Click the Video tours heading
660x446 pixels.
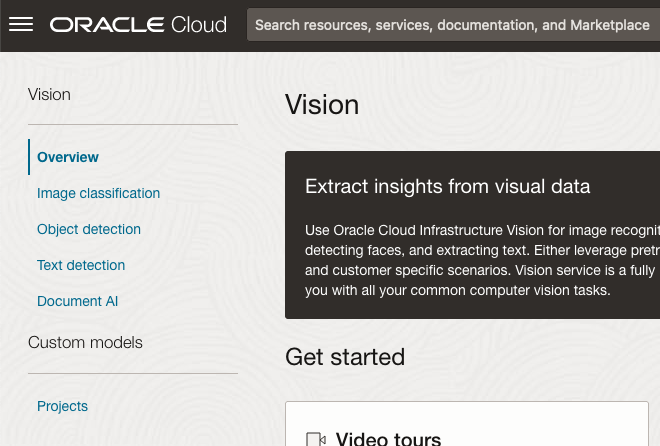(x=388, y=439)
